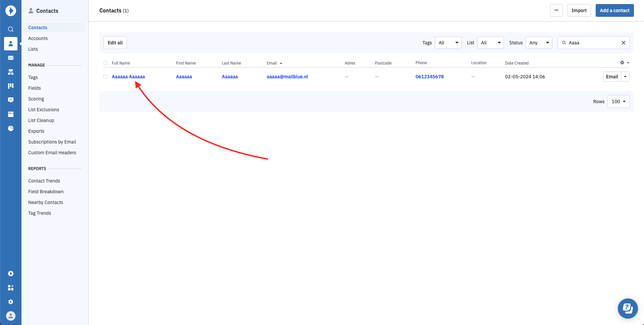This screenshot has height=325, width=644.
Task: Open Tags under Manage
Action: (33, 77)
